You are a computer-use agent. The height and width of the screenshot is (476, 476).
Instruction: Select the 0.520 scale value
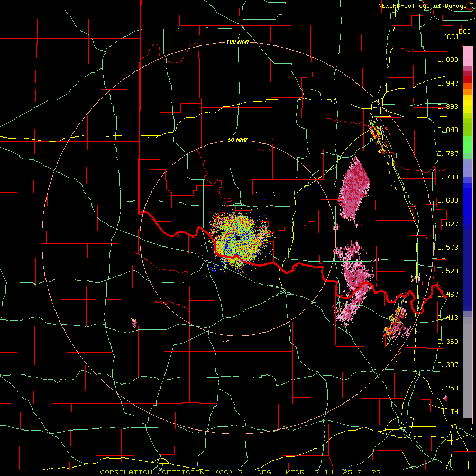448,271
